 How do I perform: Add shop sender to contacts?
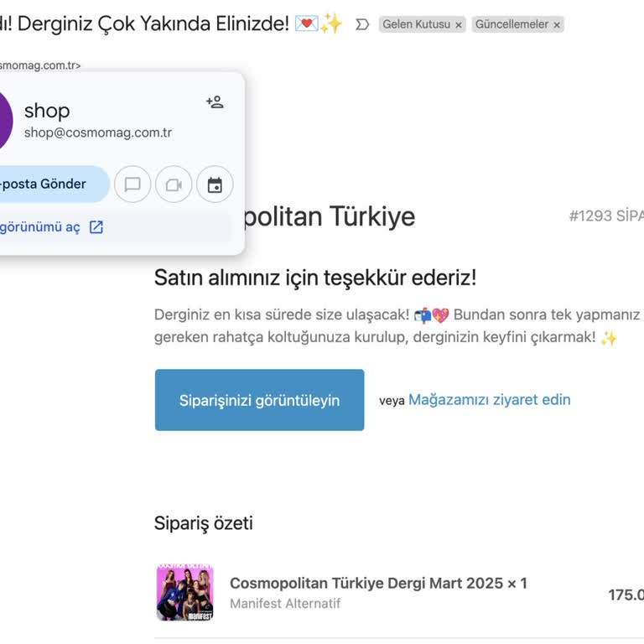215,101
